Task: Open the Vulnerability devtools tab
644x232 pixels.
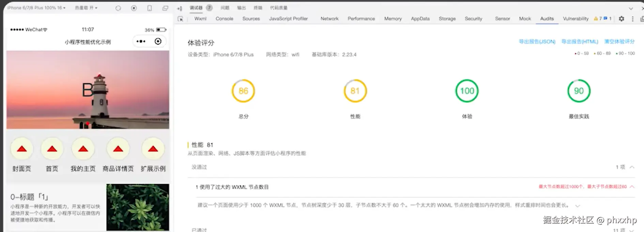Action: pyautogui.click(x=576, y=19)
